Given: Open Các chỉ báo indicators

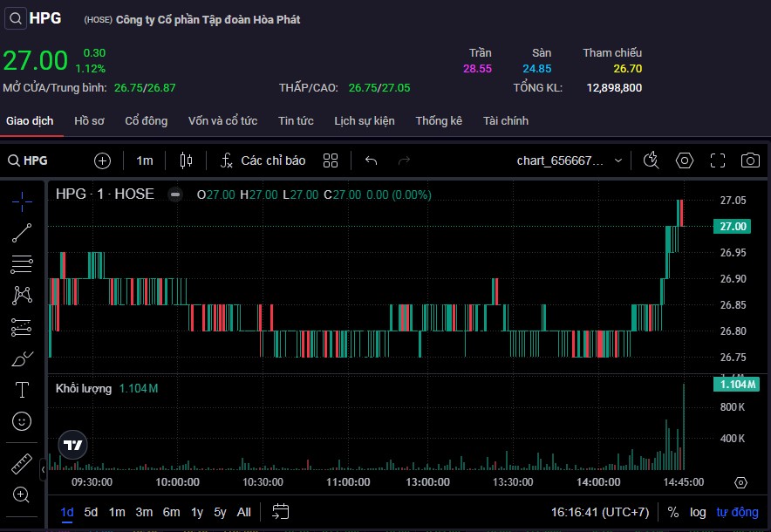Looking at the screenshot, I should click(263, 160).
